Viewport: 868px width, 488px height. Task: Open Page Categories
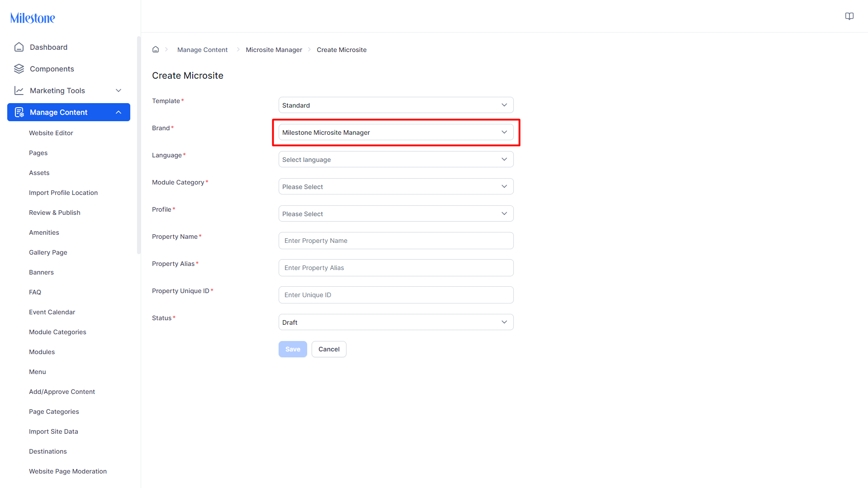click(54, 412)
